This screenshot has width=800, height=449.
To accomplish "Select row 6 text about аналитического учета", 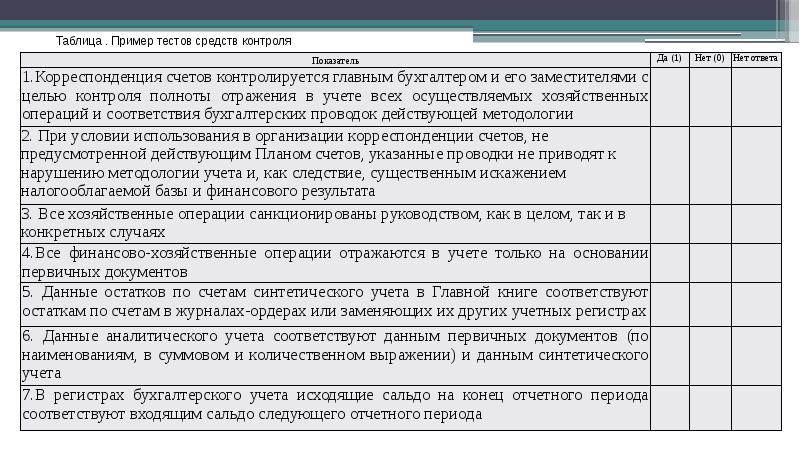I will 335,354.
